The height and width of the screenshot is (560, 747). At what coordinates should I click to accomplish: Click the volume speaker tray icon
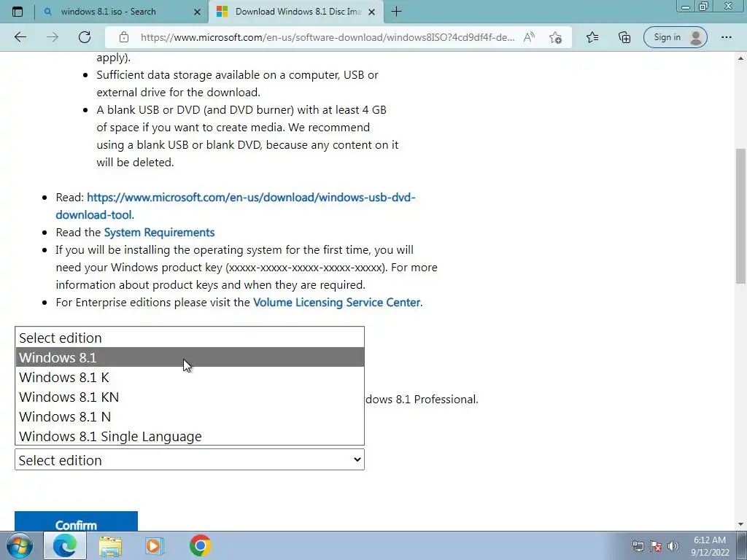point(673,546)
